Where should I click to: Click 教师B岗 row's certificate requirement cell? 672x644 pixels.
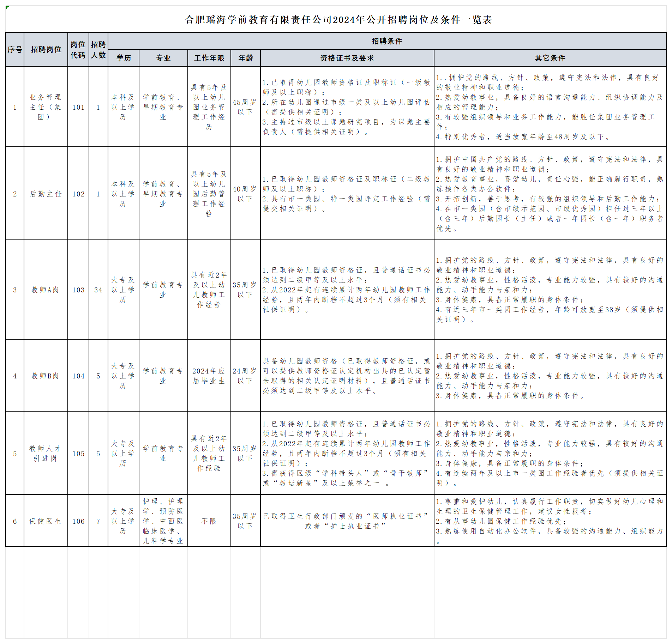point(347,376)
